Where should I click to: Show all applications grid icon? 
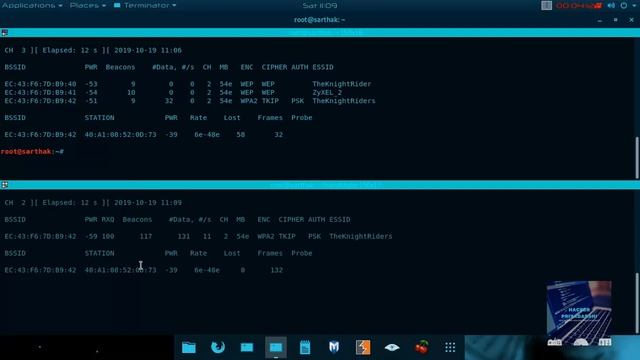click(450, 347)
